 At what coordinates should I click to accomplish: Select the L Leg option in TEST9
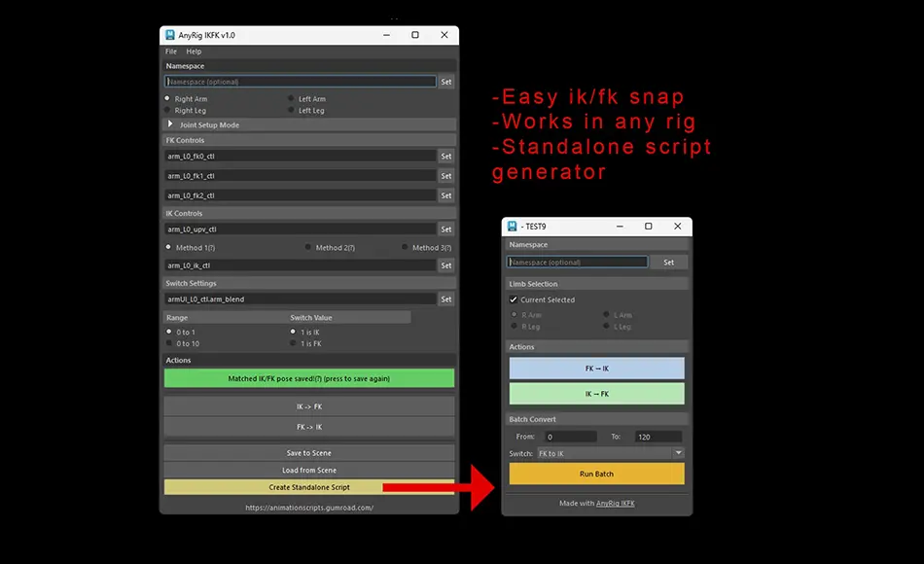tap(606, 326)
